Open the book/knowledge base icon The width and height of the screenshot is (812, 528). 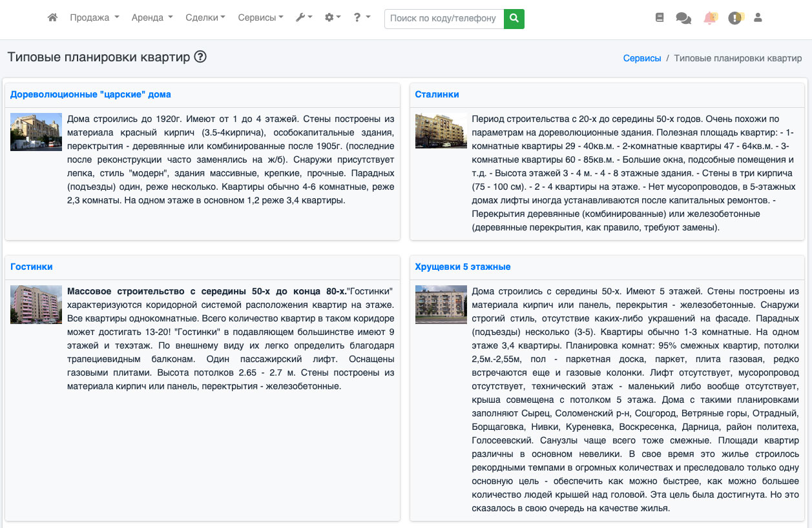[x=660, y=18]
